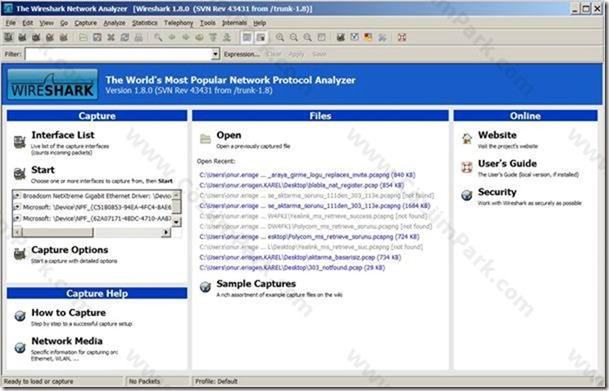Open the Sample Captures link
The height and width of the screenshot is (391, 609).
pos(256,284)
